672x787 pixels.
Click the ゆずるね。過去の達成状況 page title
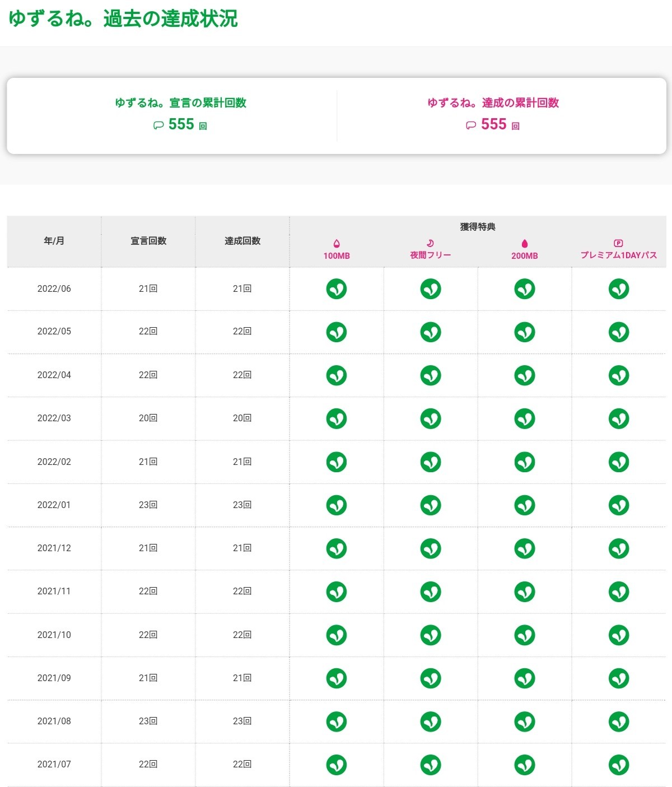click(x=123, y=18)
